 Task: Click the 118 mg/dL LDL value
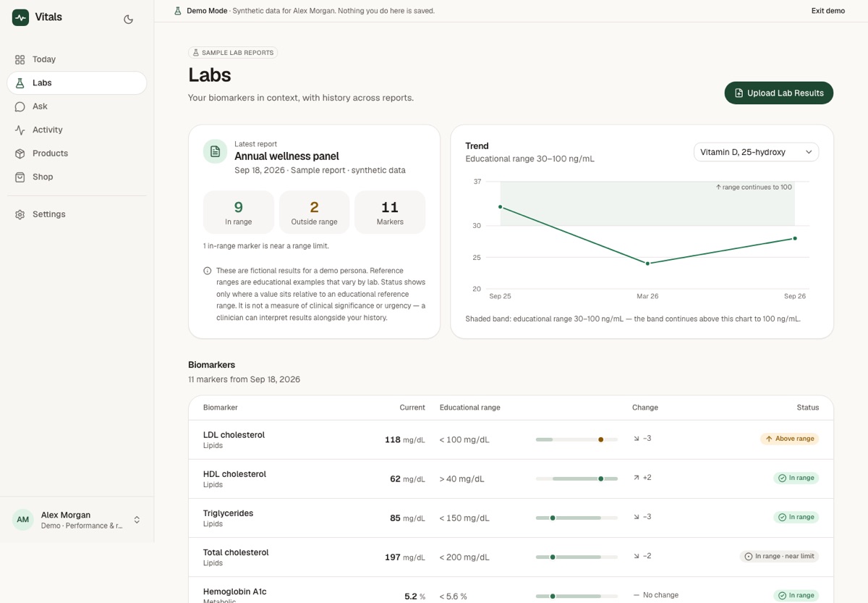tap(405, 439)
